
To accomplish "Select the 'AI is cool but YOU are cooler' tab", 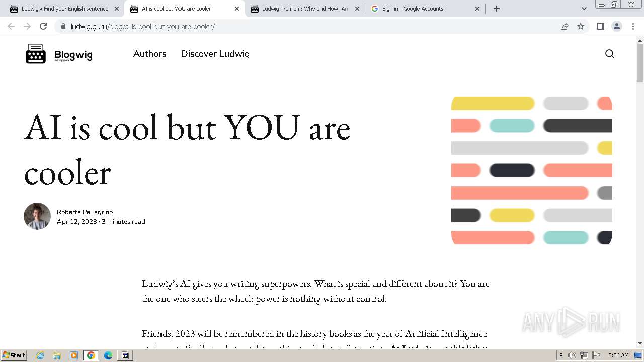I will pyautogui.click(x=185, y=9).
